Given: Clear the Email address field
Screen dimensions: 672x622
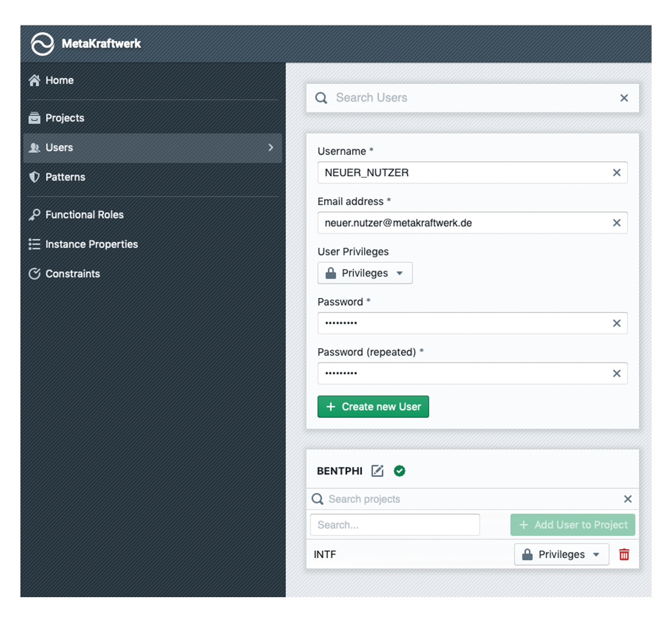Looking at the screenshot, I should pyautogui.click(x=616, y=223).
